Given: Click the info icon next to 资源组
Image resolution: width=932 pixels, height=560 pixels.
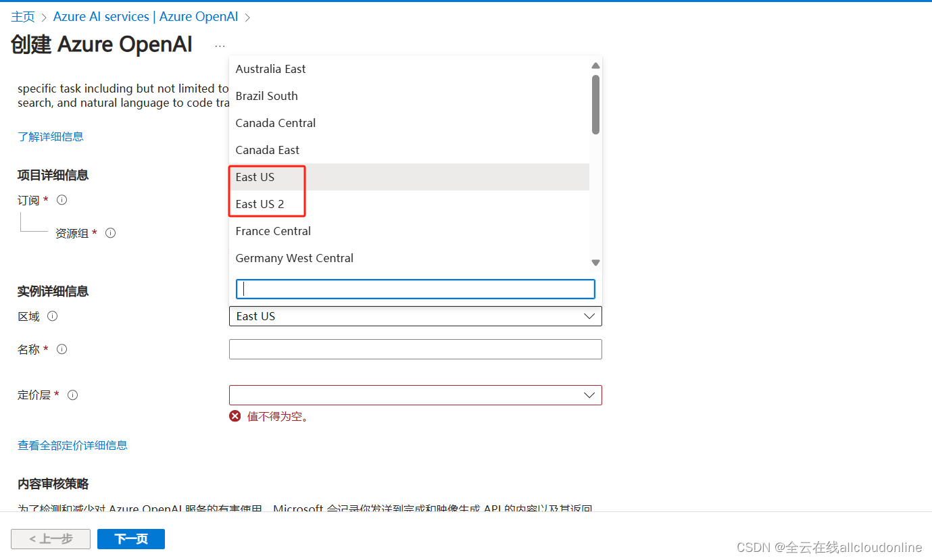Looking at the screenshot, I should pyautogui.click(x=111, y=233).
